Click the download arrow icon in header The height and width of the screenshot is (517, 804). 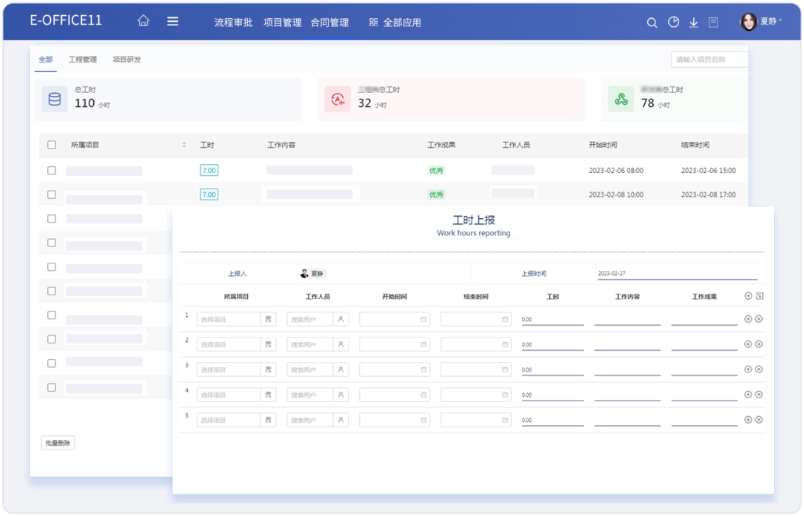coord(693,22)
